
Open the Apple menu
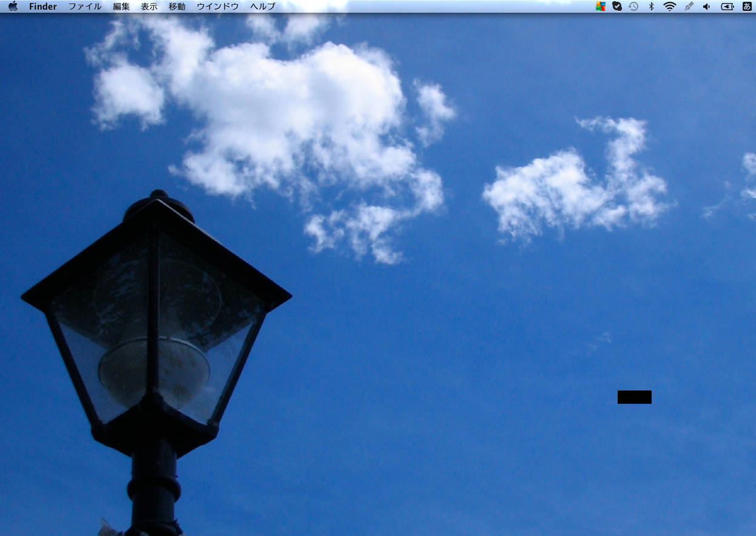pyautogui.click(x=13, y=7)
